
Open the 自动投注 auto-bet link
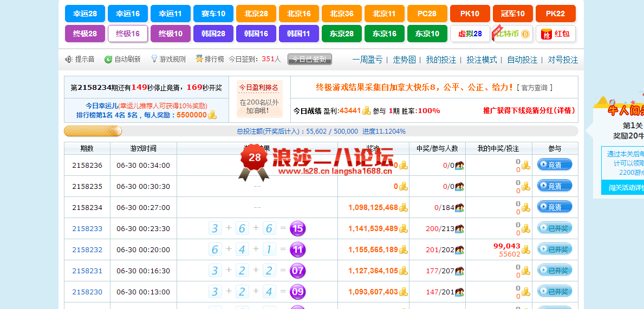pos(522,60)
